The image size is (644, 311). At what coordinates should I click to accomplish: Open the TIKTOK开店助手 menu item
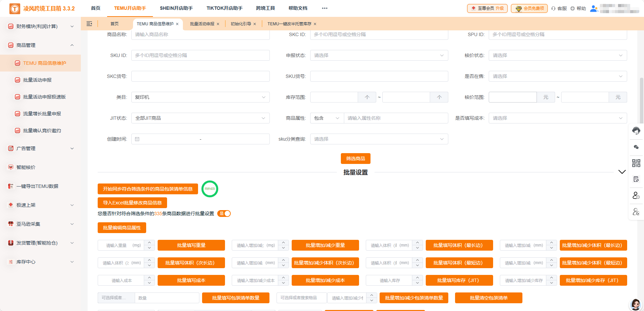(224, 8)
